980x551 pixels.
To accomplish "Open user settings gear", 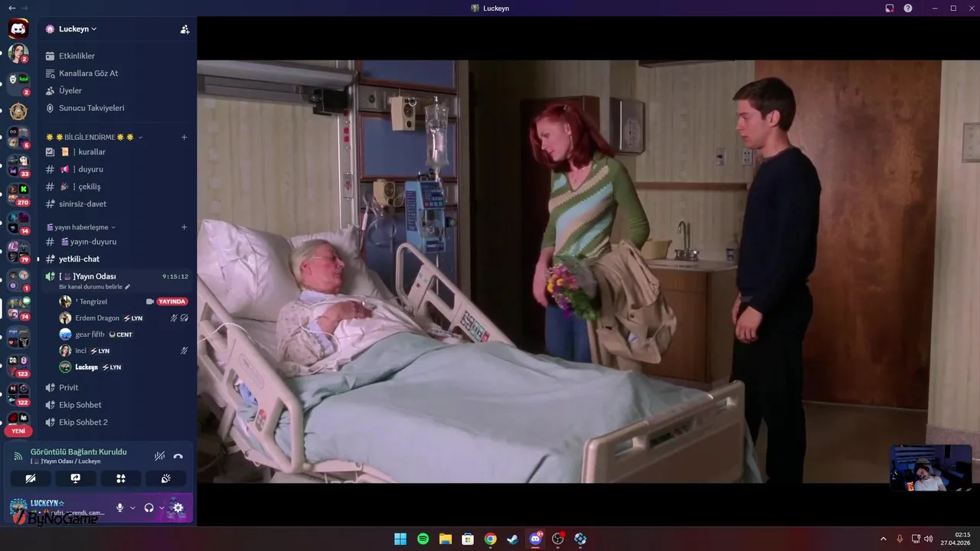I will [x=178, y=507].
